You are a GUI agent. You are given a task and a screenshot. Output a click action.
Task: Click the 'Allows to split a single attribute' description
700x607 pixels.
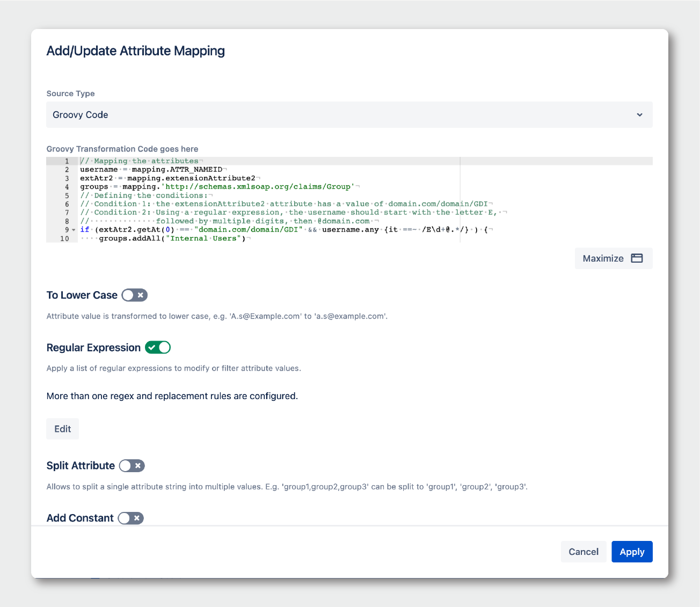click(287, 487)
